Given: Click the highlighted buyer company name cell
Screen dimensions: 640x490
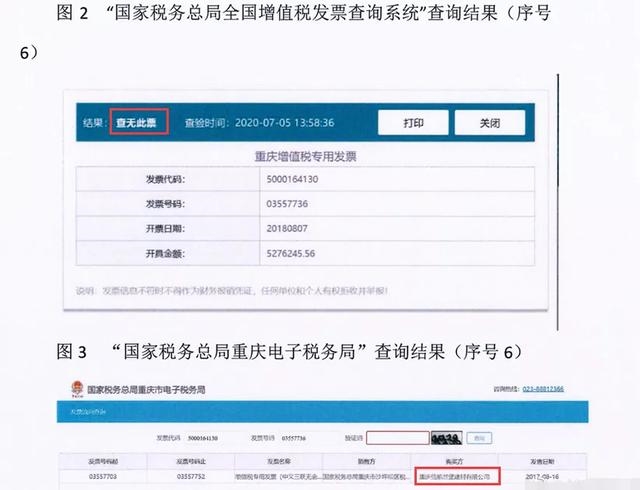Looking at the screenshot, I should pos(457,476).
